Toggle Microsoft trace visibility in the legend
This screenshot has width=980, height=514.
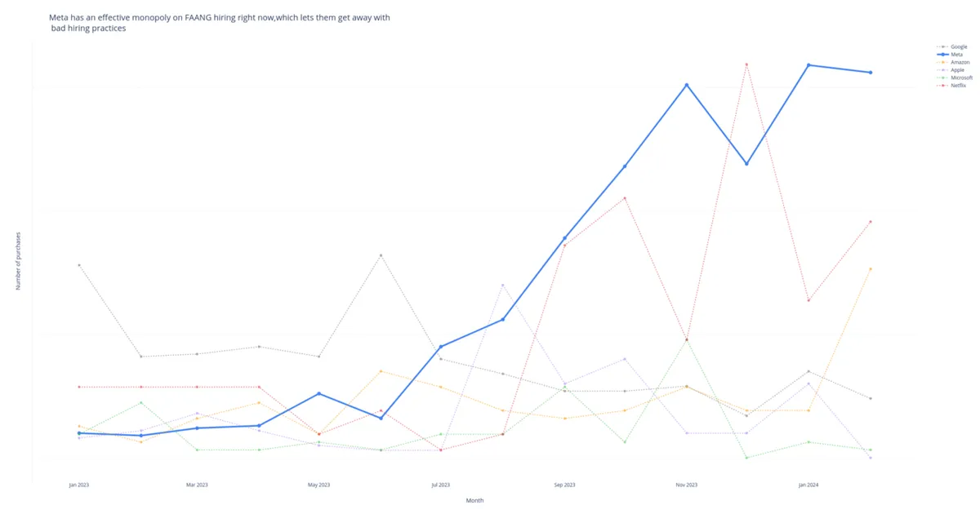(x=960, y=78)
